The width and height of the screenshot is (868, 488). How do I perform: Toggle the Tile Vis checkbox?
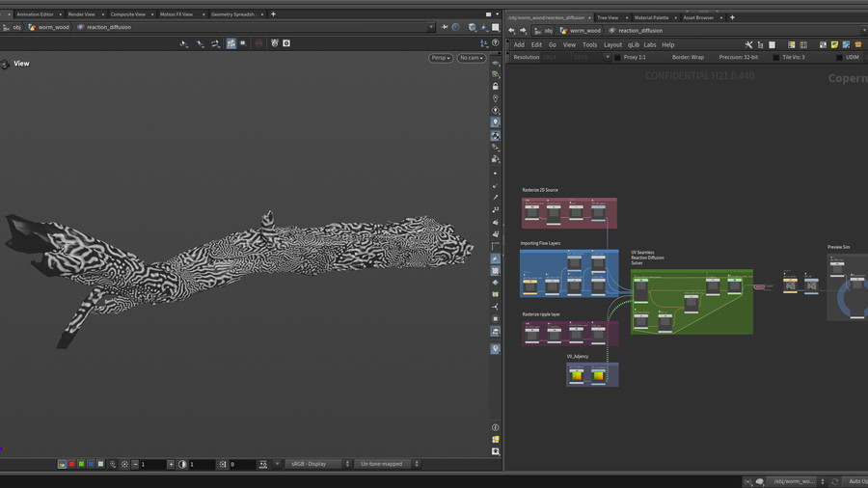776,57
